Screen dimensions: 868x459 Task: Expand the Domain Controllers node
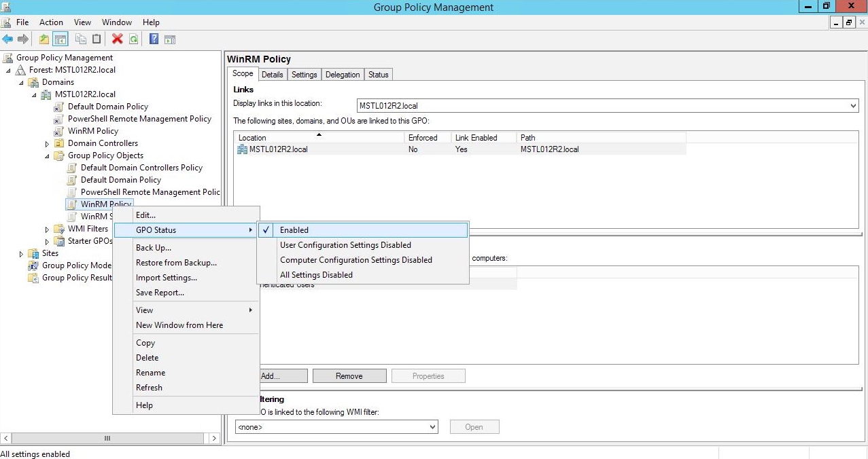(x=47, y=144)
